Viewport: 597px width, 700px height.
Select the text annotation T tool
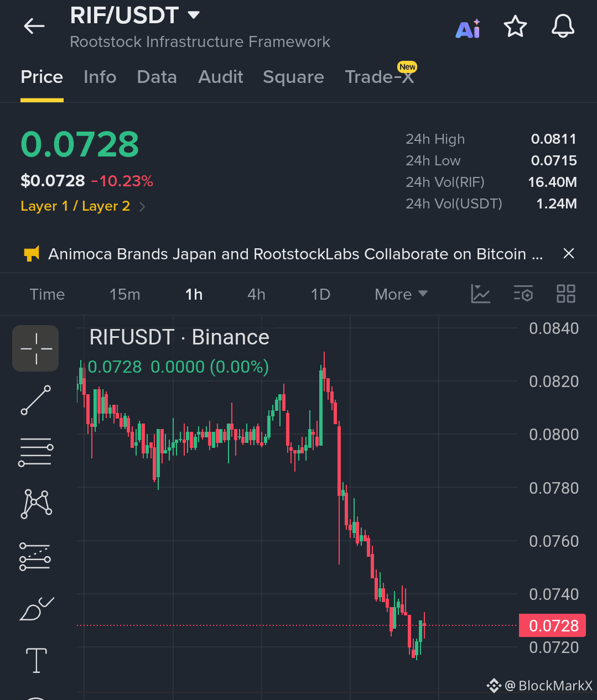37,660
